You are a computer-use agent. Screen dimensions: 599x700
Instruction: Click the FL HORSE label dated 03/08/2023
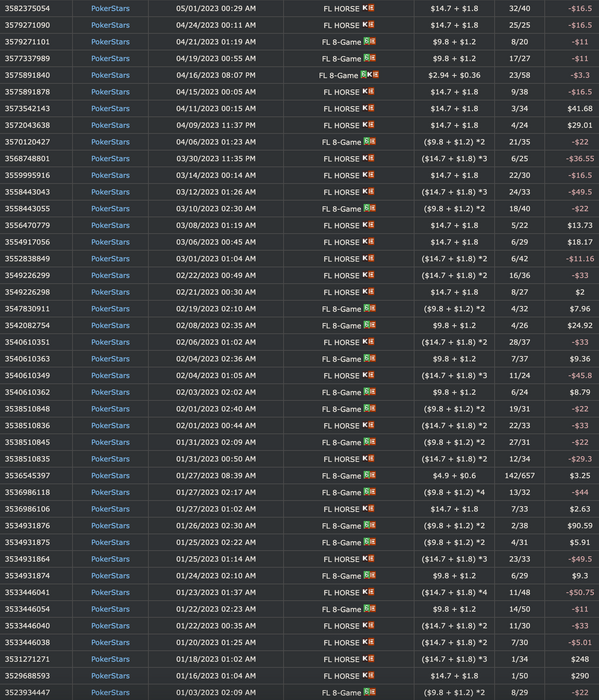(341, 225)
